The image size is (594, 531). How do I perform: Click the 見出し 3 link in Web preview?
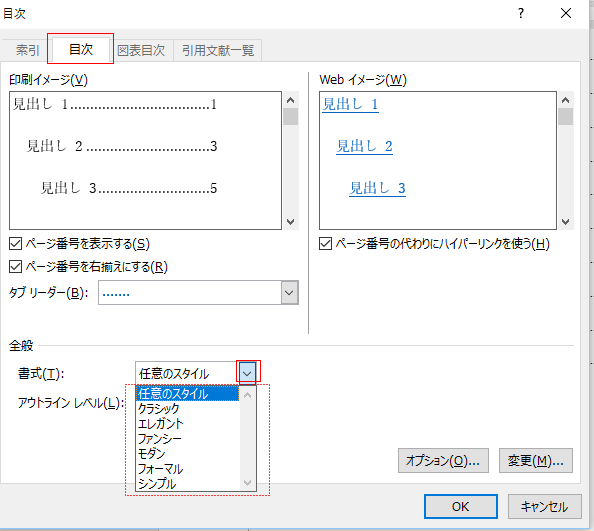377,188
